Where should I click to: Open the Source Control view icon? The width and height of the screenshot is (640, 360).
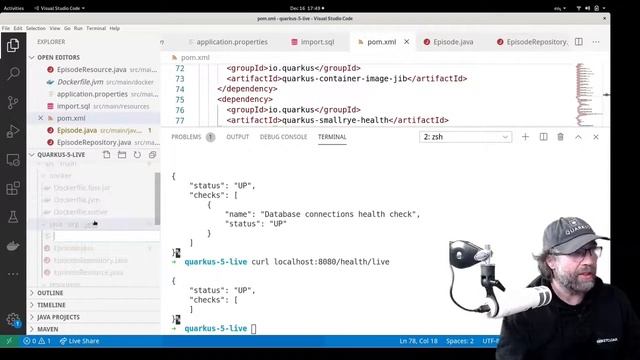[13, 102]
